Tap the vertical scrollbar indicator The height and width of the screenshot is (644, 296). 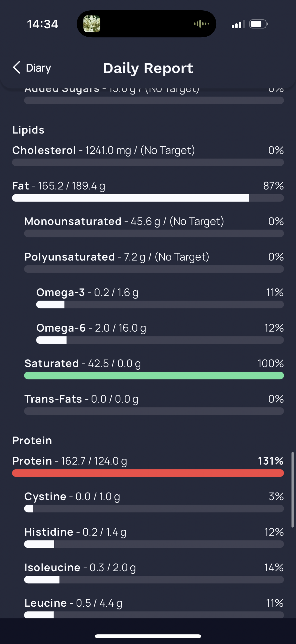(292, 490)
